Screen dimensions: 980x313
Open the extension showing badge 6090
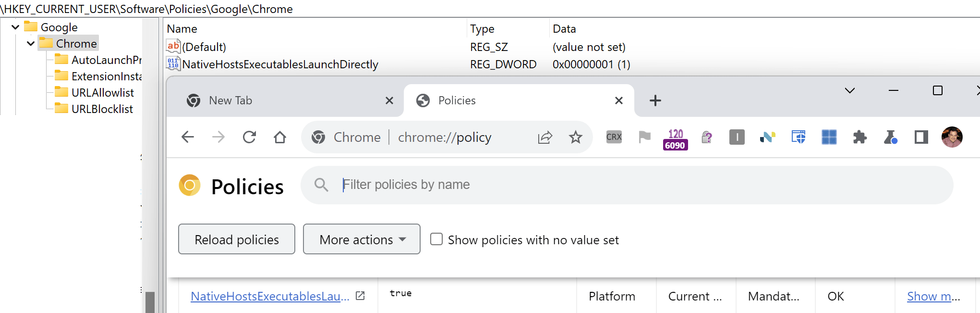[675, 139]
